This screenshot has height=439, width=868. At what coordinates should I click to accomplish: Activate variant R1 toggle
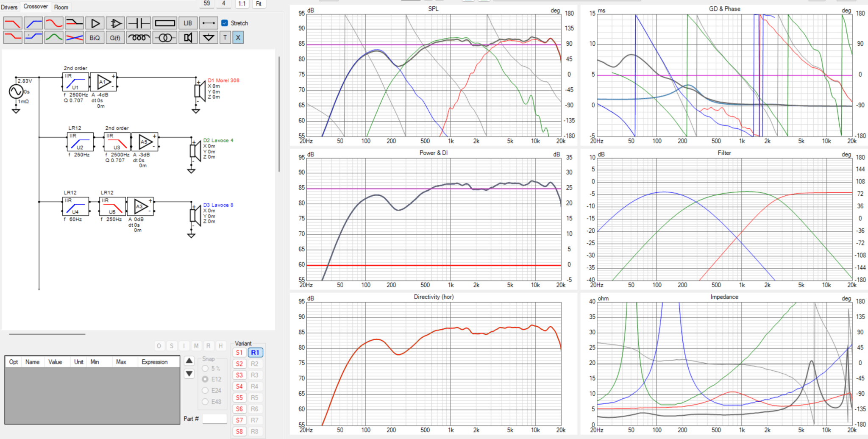click(255, 353)
